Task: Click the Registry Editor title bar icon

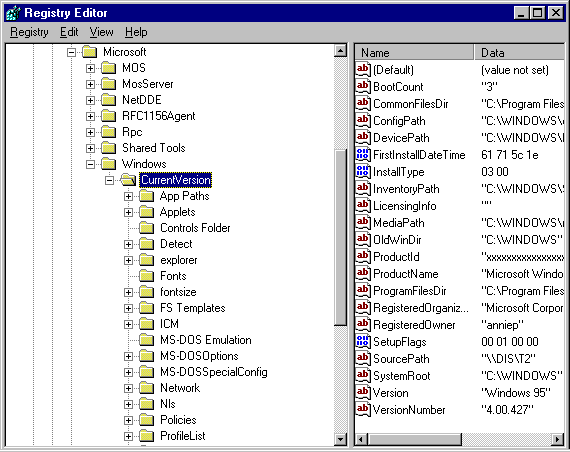Action: coord(14,13)
